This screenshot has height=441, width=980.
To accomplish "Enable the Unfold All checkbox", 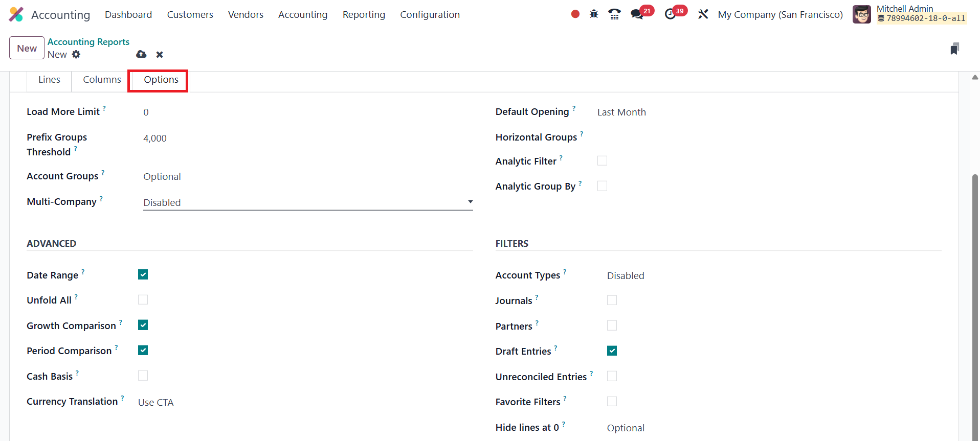I will point(143,300).
